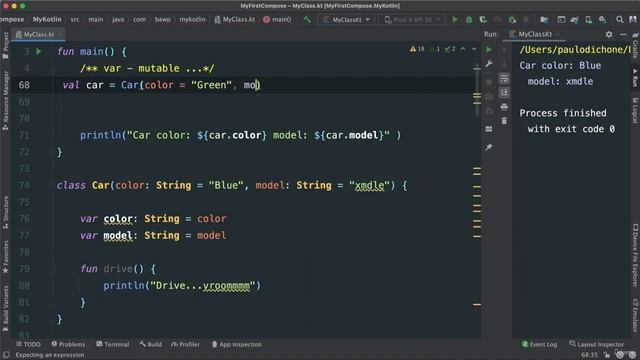Open the SDK Manager icon
The width and height of the screenshot is (640, 360).
click(602, 19)
